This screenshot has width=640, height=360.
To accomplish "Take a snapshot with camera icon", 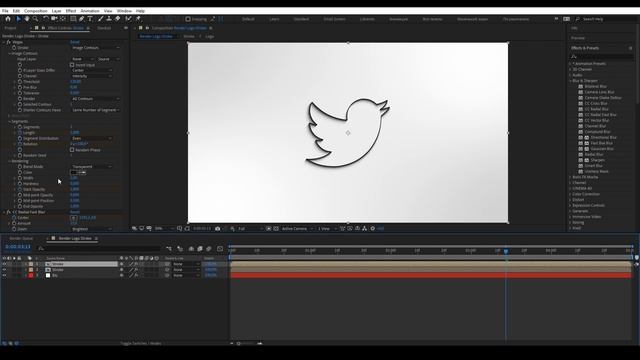I will click(x=218, y=229).
